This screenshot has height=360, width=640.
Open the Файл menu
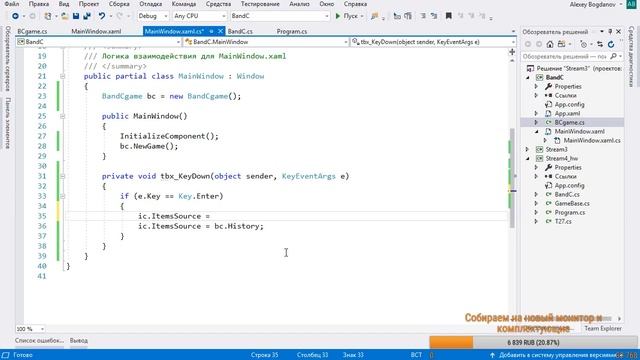point(12,4)
